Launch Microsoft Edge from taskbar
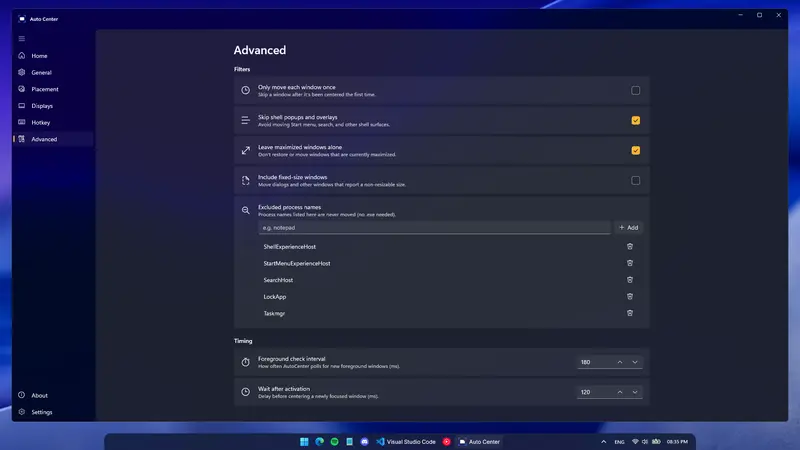 tap(319, 442)
